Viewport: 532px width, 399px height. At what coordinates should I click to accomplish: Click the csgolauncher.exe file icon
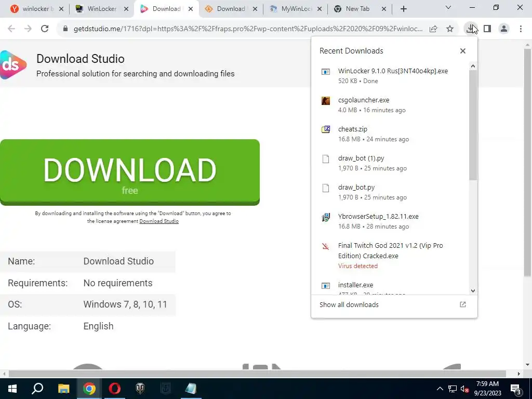[326, 101]
